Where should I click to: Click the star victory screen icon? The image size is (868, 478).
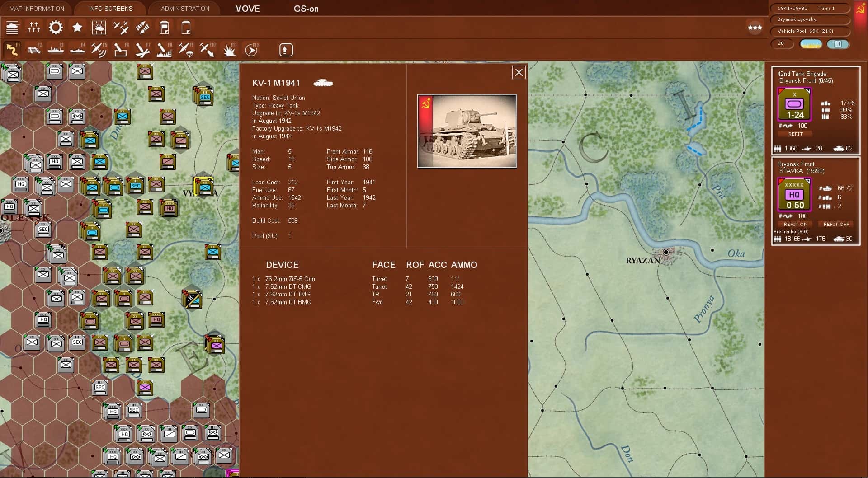pyautogui.click(x=77, y=27)
